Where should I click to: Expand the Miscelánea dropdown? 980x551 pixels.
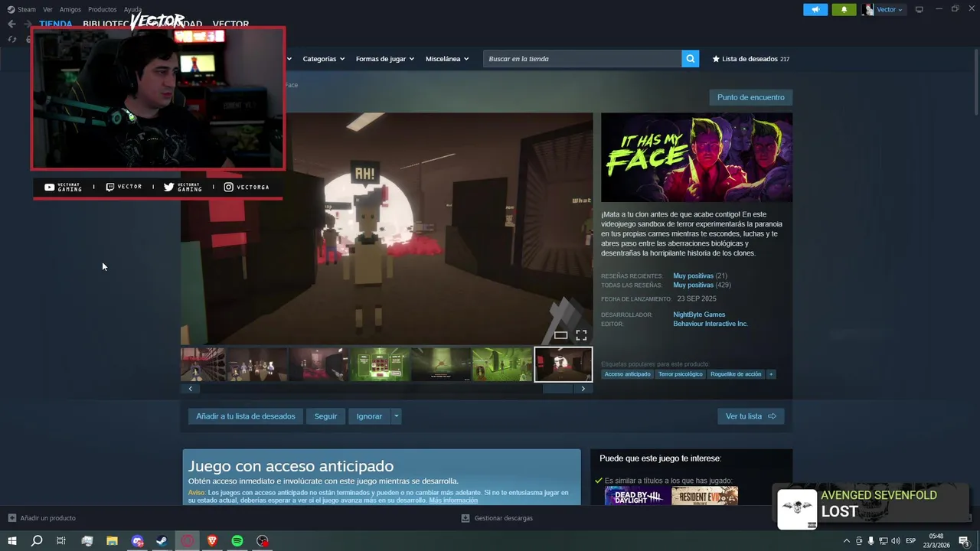pyautogui.click(x=447, y=59)
